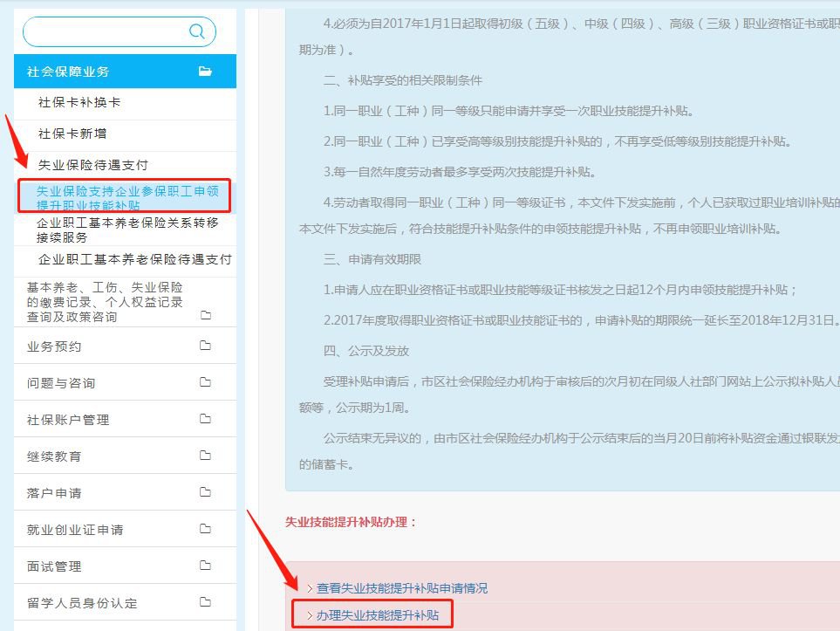Expand 基本养老、工伤、失业保险 records section

tap(105, 302)
